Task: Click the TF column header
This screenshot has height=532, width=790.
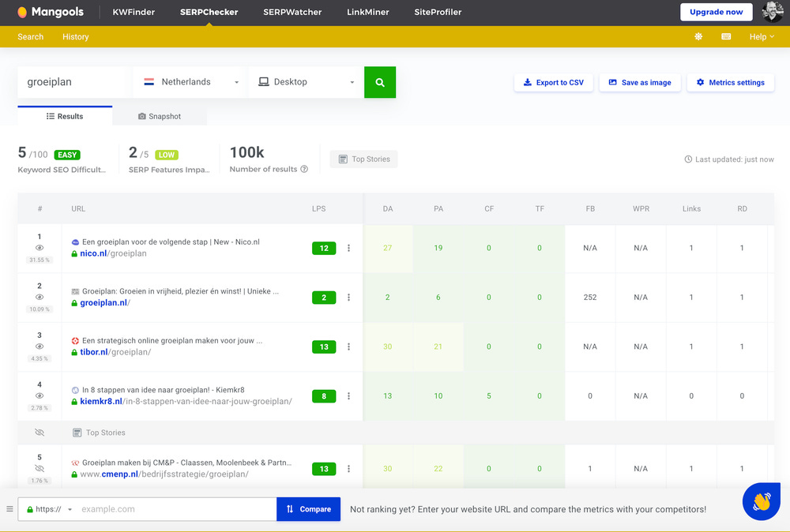Action: 540,208
